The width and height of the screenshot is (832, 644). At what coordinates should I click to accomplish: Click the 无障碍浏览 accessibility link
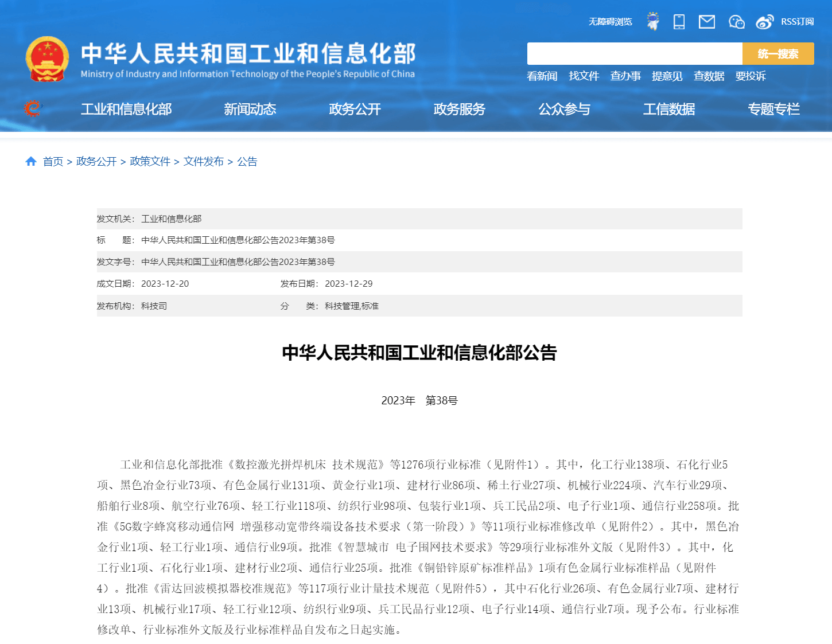pos(610,22)
